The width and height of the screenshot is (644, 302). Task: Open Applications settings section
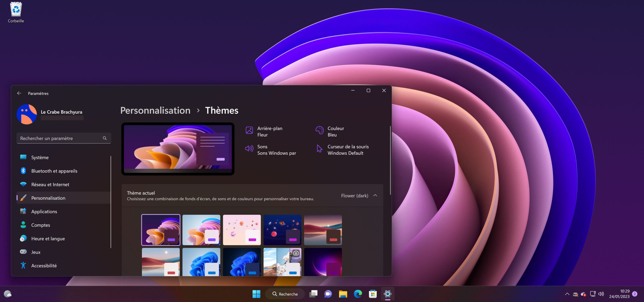pos(64,212)
